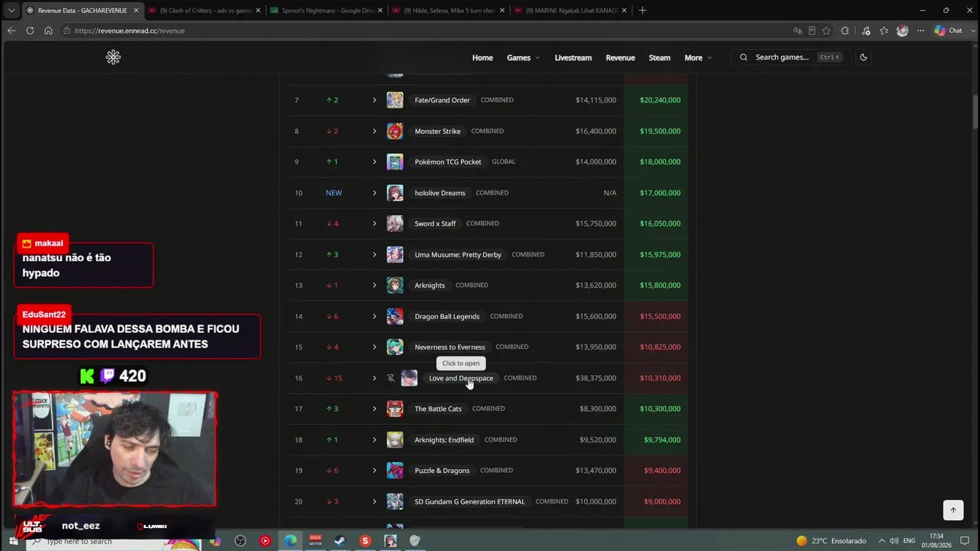Click the Sword x Staff game icon

tap(395, 223)
